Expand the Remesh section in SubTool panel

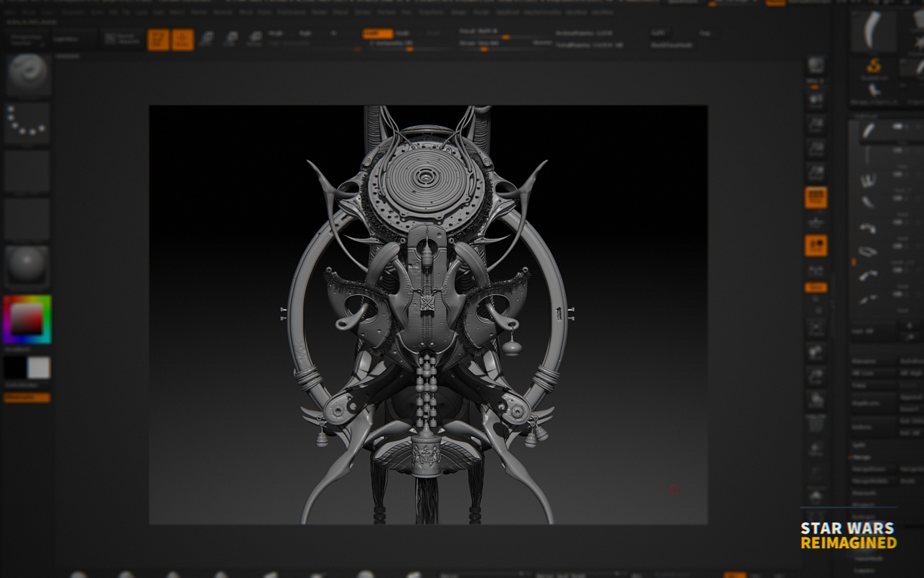864,493
